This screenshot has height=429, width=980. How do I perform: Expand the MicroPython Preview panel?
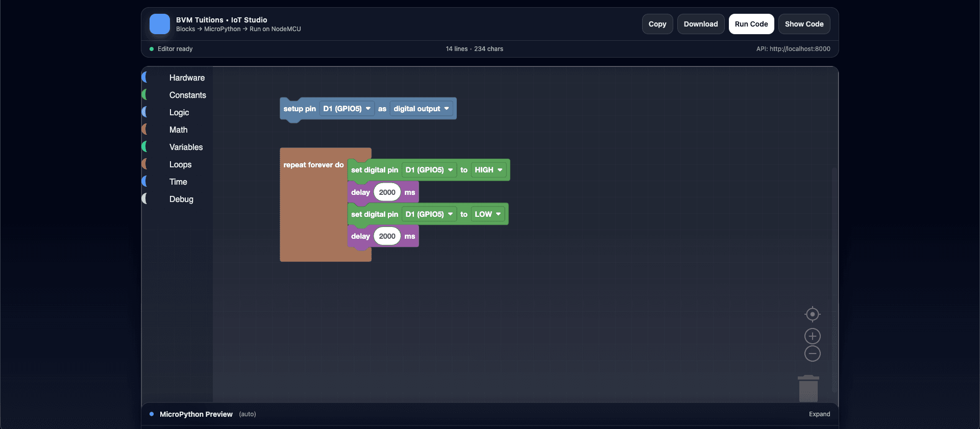pyautogui.click(x=819, y=414)
